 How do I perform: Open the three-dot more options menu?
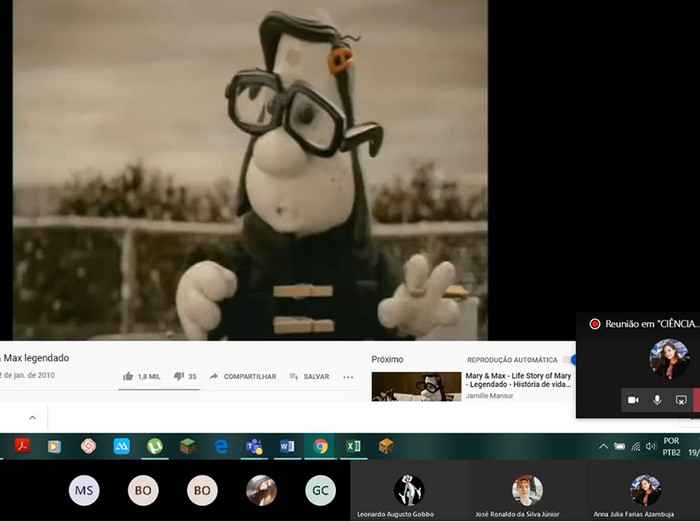[x=348, y=377]
